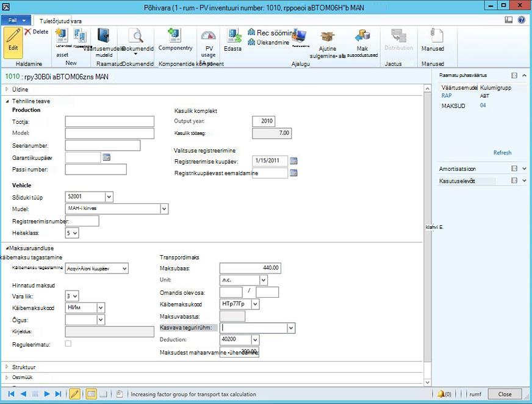Toggle the Reguleerimatu checkbox

(68, 344)
